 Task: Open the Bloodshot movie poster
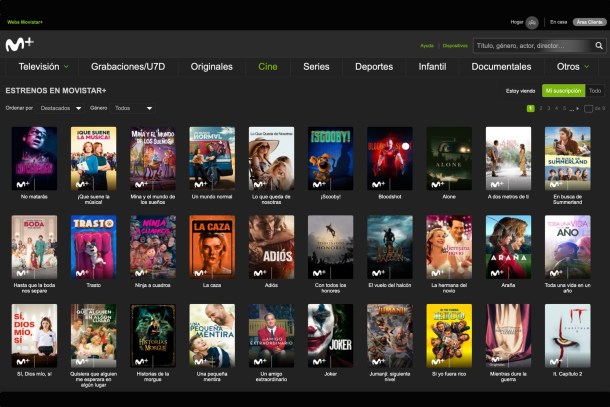tap(390, 158)
